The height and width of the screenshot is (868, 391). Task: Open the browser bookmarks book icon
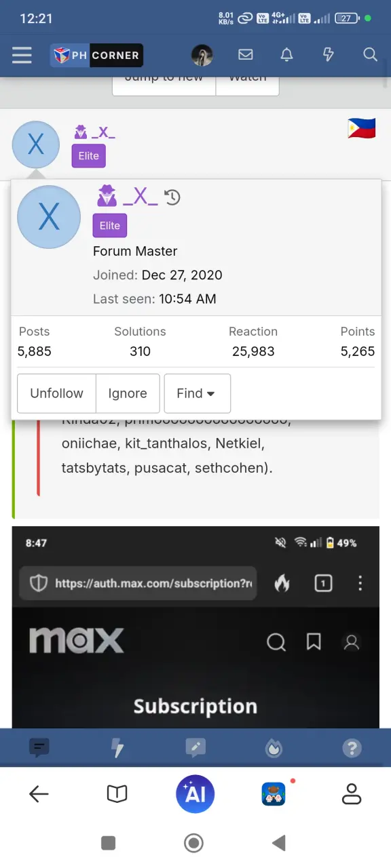tap(117, 793)
